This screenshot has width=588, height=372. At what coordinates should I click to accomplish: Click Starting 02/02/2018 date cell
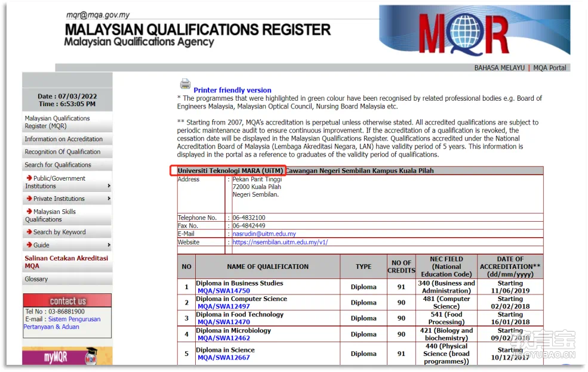click(x=510, y=303)
